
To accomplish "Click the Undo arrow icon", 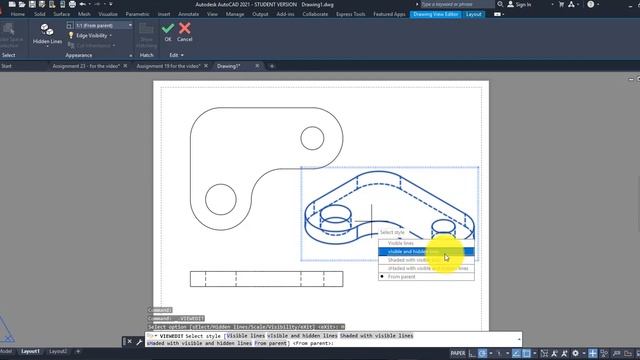I will point(83,4).
